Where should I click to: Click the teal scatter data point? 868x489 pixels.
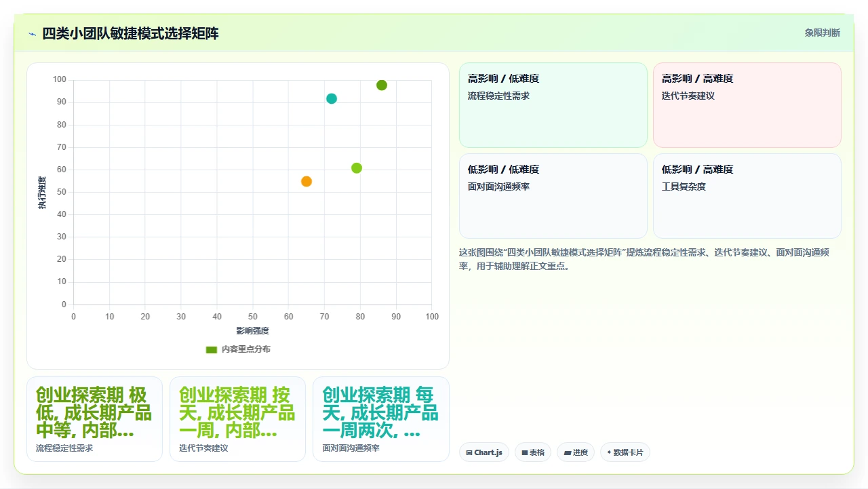click(x=332, y=98)
